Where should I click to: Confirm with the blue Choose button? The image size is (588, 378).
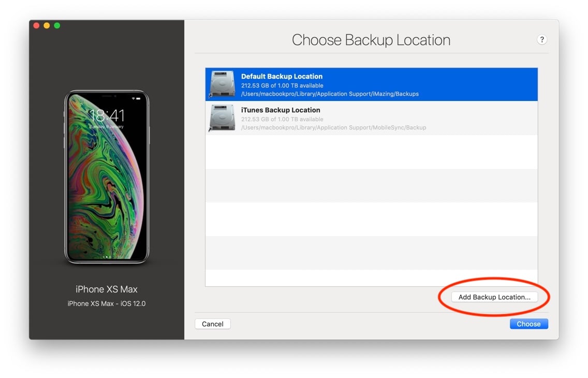(x=529, y=324)
